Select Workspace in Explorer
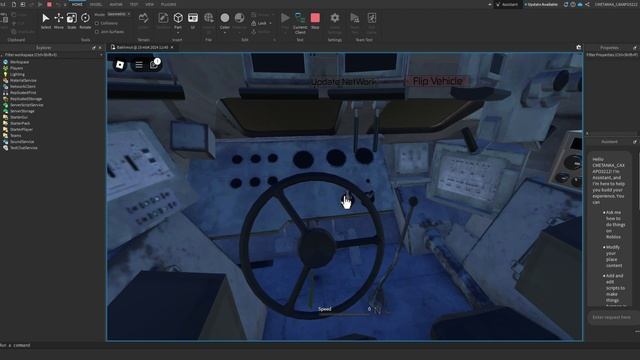 [x=19, y=62]
